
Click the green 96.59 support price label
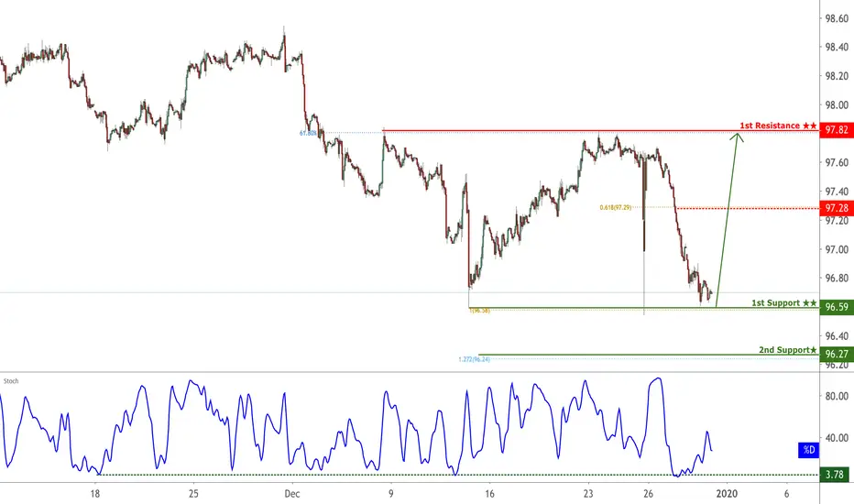[836, 307]
